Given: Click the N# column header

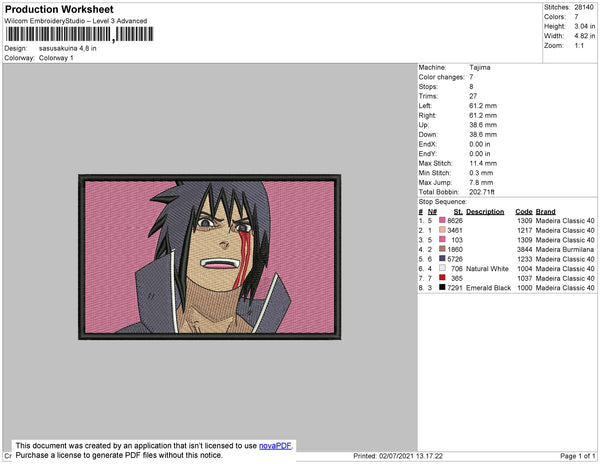Looking at the screenshot, I should click(x=432, y=212).
